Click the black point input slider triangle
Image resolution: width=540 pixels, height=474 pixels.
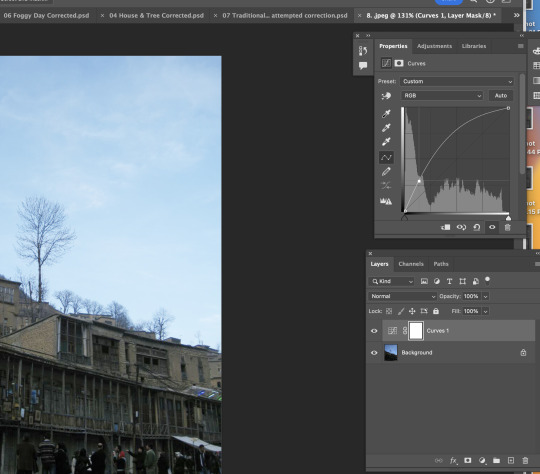(405, 218)
